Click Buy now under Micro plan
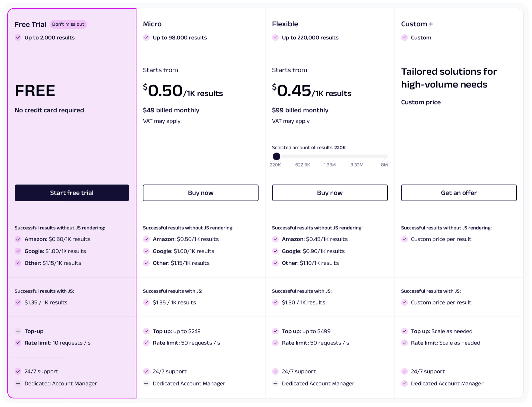Screen dimensions: 532x407 (x=200, y=193)
